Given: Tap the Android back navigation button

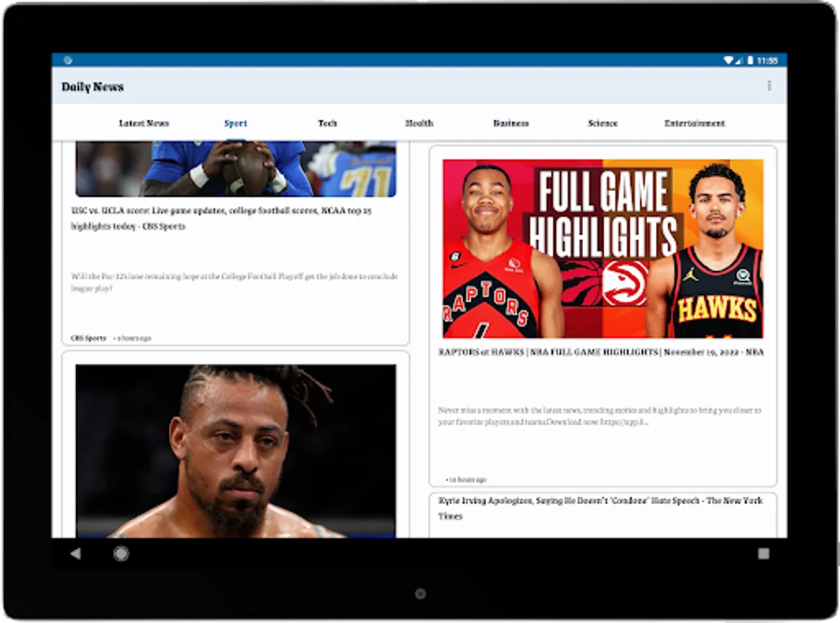Looking at the screenshot, I should pyautogui.click(x=75, y=553).
